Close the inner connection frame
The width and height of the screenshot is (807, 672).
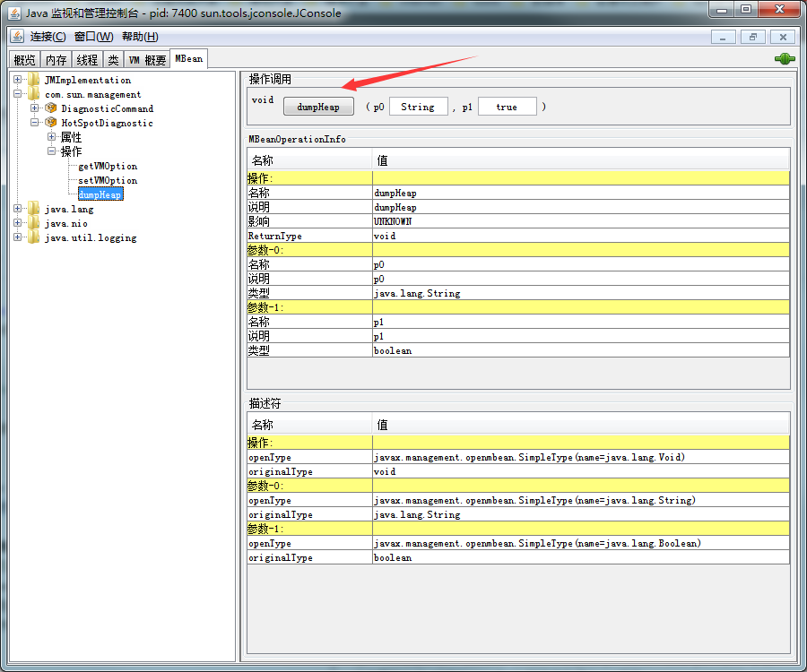[x=783, y=37]
